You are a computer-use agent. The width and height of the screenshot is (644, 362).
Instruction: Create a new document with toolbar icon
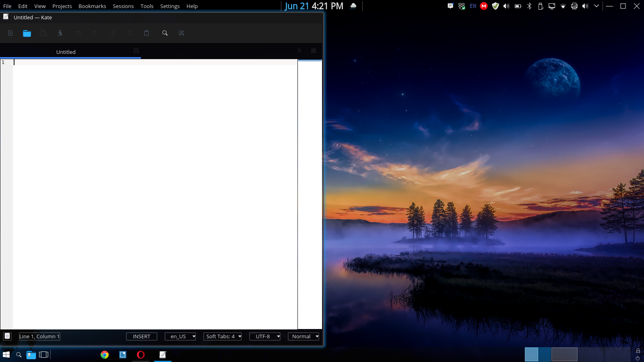point(10,33)
